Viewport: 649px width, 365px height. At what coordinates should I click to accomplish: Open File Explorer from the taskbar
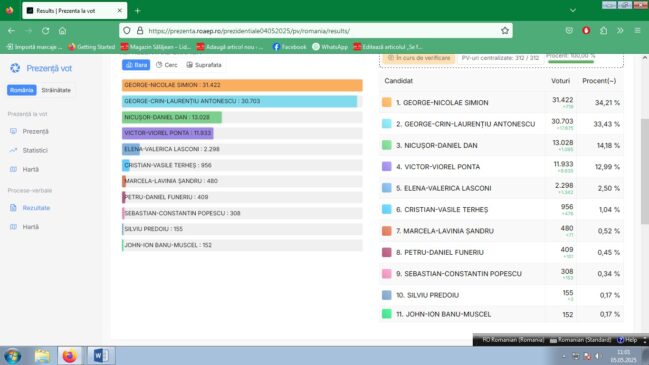42,355
